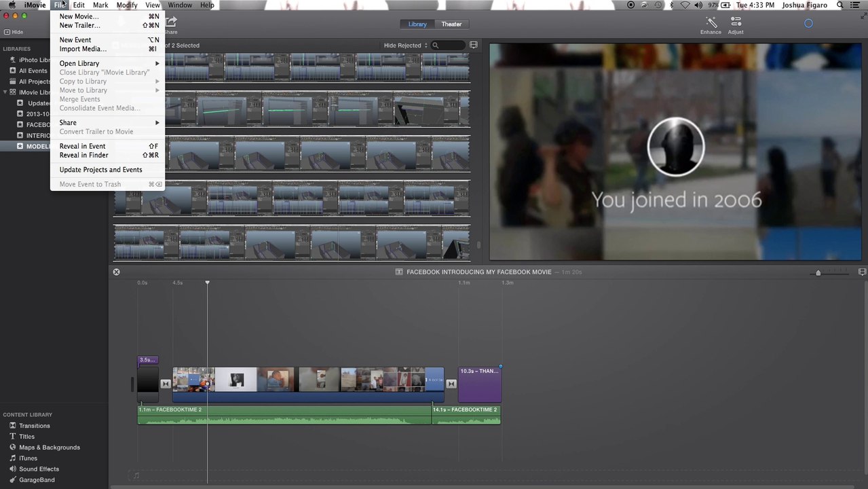Image resolution: width=868 pixels, height=489 pixels.
Task: Click the viewer preview showing You joined in 2006
Action: (676, 151)
